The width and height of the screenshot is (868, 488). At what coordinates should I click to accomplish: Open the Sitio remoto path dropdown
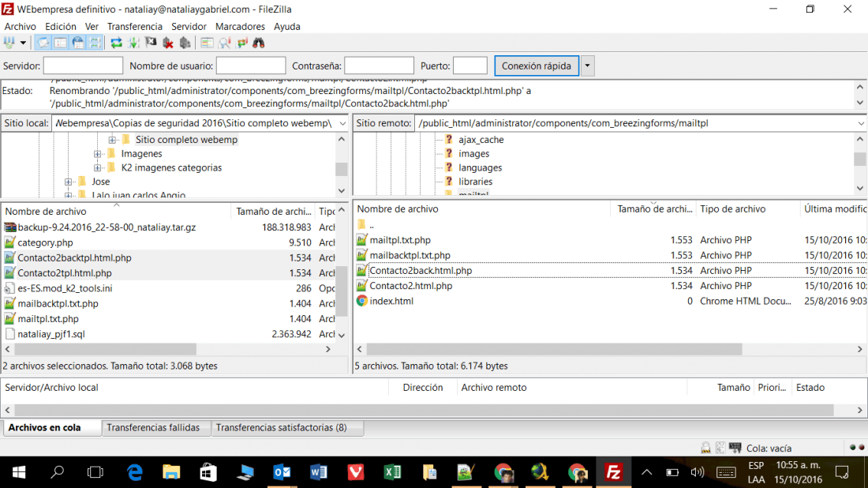pyautogui.click(x=861, y=123)
